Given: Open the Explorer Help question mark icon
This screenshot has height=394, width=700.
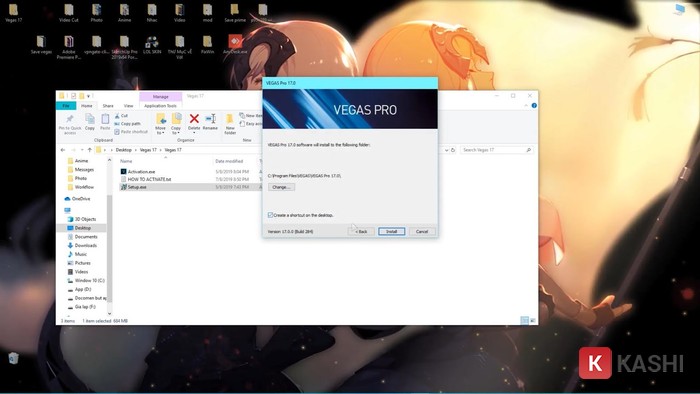Looking at the screenshot, I should click(x=534, y=106).
